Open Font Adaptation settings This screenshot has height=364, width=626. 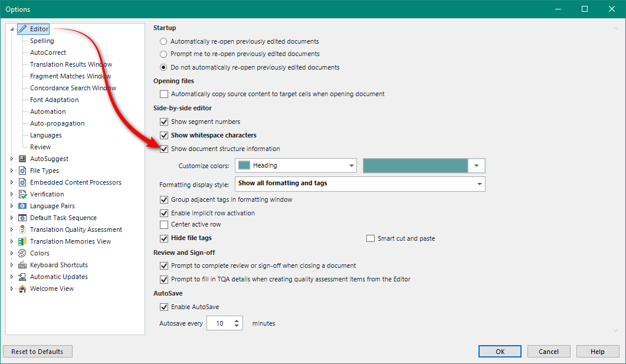pyautogui.click(x=54, y=100)
